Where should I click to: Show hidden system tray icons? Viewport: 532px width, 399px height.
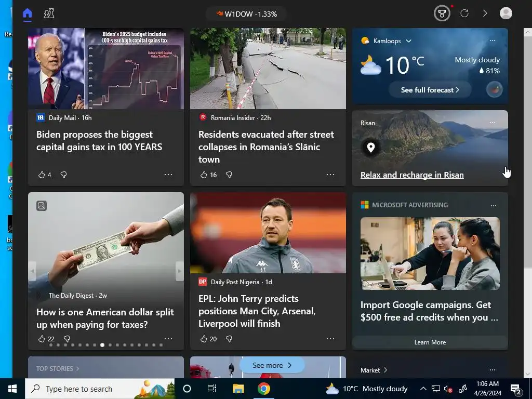(x=423, y=389)
